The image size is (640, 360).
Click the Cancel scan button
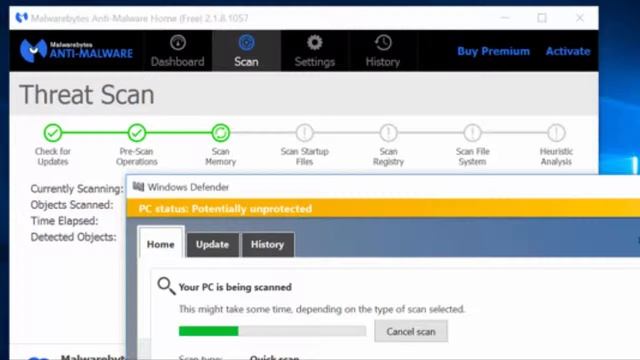(x=411, y=331)
